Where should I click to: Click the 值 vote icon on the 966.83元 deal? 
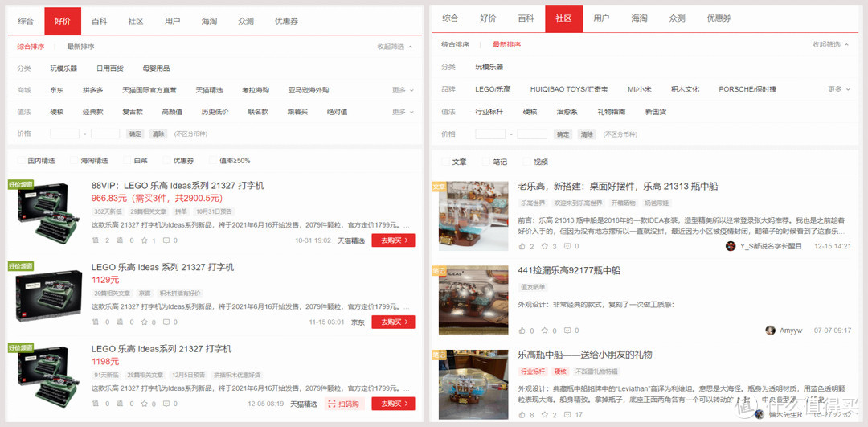[95, 240]
